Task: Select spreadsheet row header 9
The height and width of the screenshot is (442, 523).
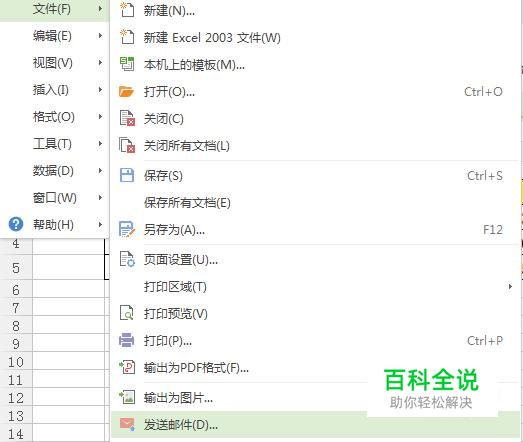Action: (x=16, y=343)
